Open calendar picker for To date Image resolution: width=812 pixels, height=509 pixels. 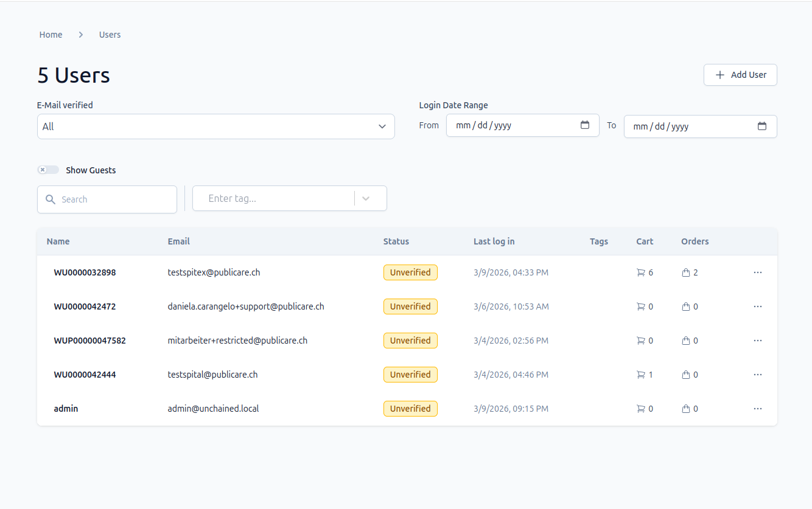pyautogui.click(x=762, y=126)
